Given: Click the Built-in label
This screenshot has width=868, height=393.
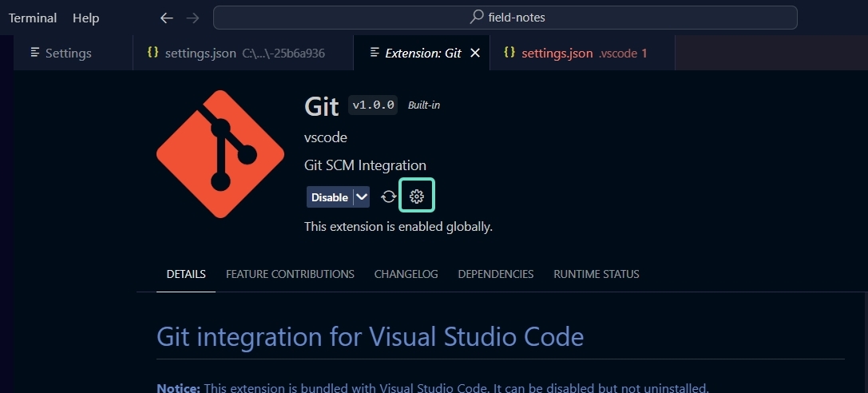Looking at the screenshot, I should coord(424,105).
